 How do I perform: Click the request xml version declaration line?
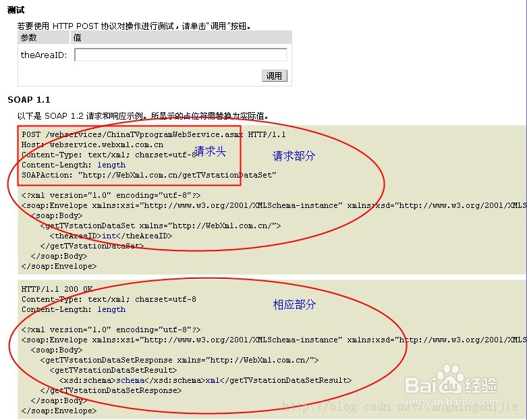[x=111, y=195]
